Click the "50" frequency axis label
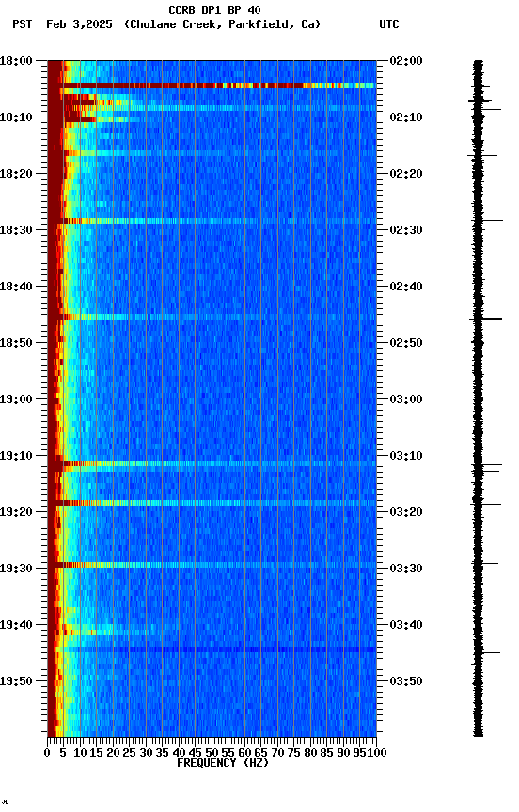The width and height of the screenshot is (519, 812). (212, 754)
